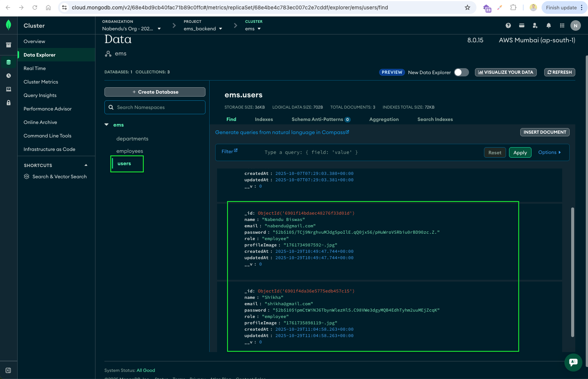This screenshot has height=379, width=588.
Task: Go back with the browser back arrow
Action: coord(8,7)
